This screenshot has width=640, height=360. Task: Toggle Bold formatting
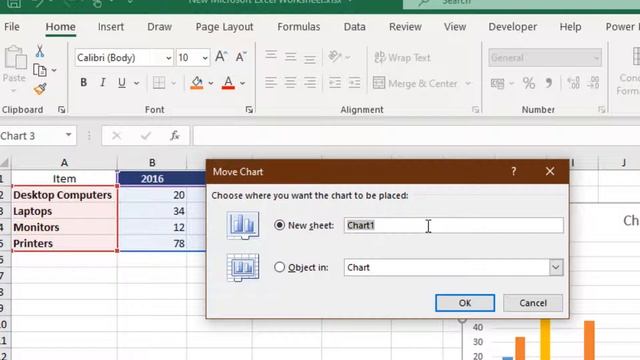pyautogui.click(x=84, y=83)
